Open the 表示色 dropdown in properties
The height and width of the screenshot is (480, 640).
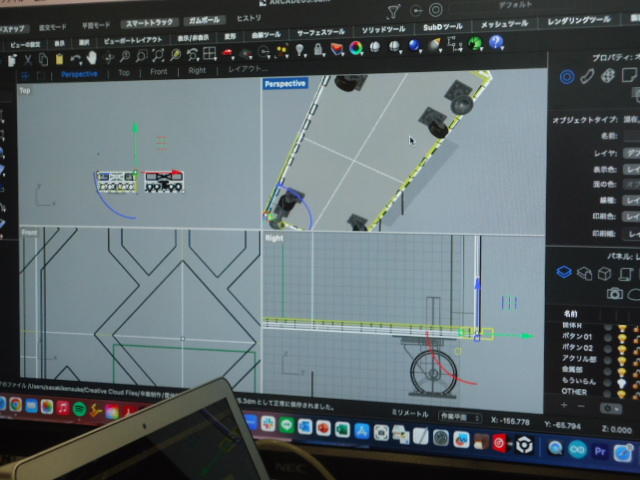(631, 169)
